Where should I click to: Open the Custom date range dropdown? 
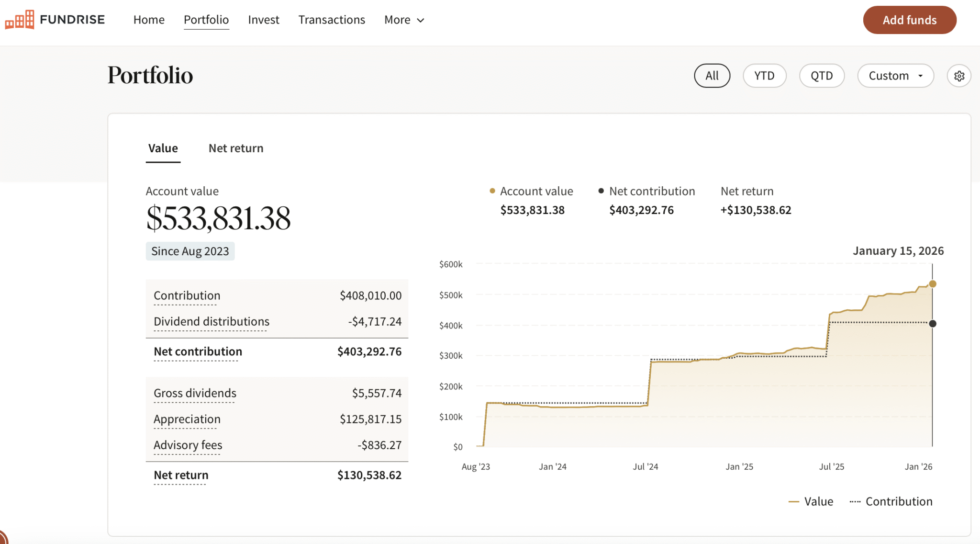tap(895, 76)
